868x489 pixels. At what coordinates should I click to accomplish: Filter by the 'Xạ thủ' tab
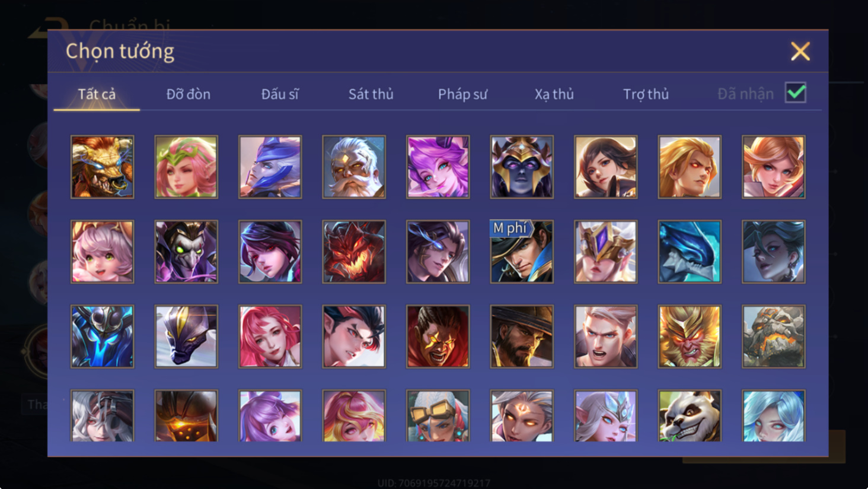click(x=554, y=94)
